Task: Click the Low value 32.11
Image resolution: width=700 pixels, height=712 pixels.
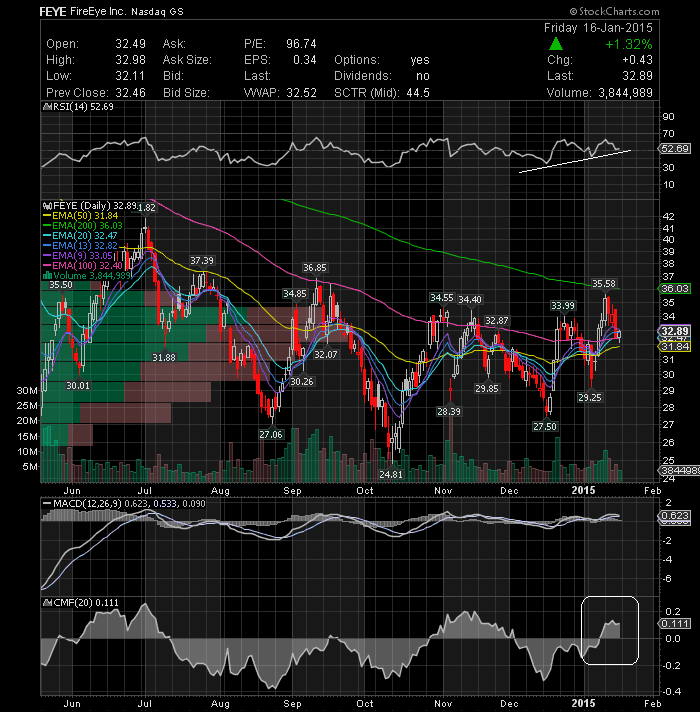Action: tap(130, 76)
